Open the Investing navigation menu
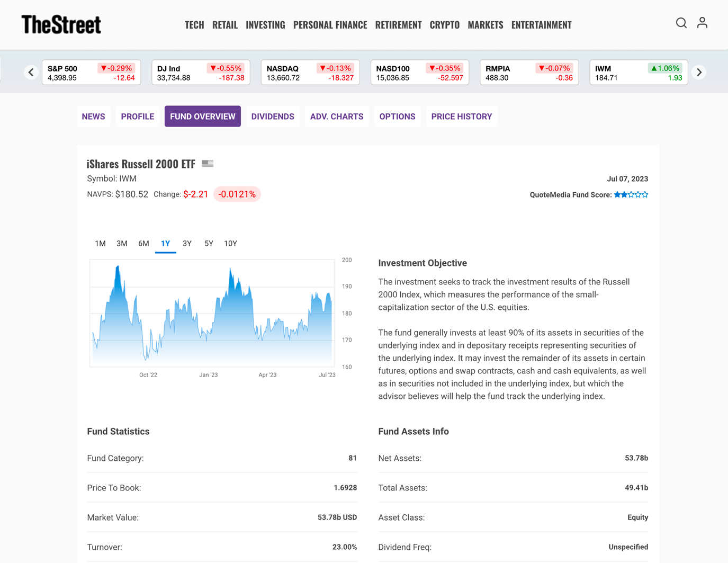 pyautogui.click(x=265, y=25)
